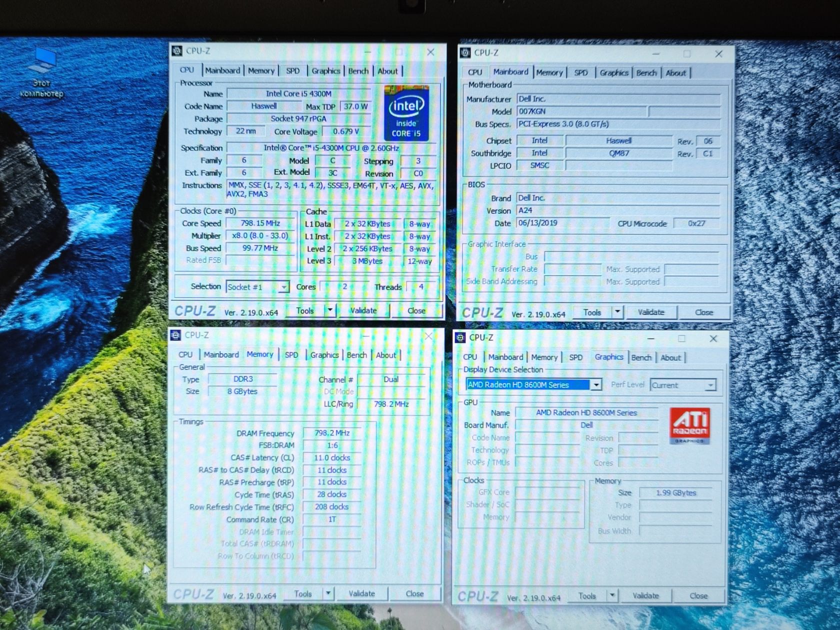Viewport: 840px width, 630px height.
Task: Select Memory tab in Graphics window
Action: coord(544,357)
